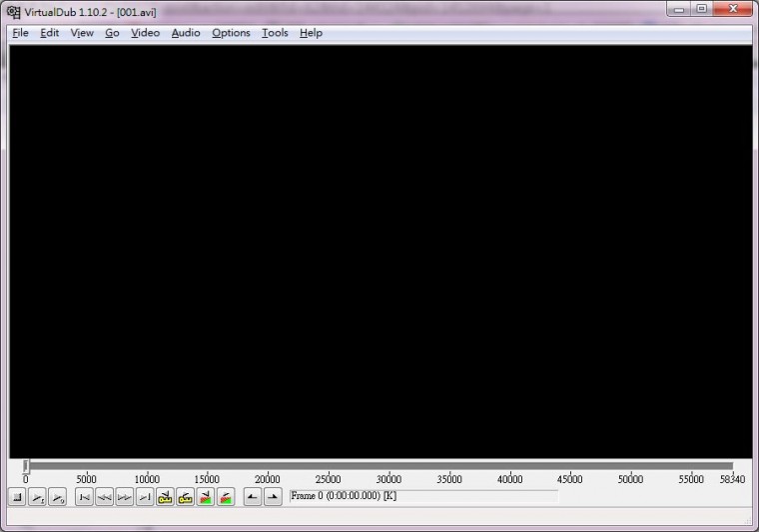
Task: Seek to the next scene change
Action: tap(226, 497)
